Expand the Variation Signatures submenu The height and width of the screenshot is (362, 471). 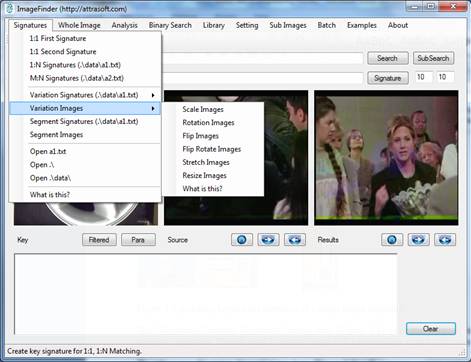point(85,95)
